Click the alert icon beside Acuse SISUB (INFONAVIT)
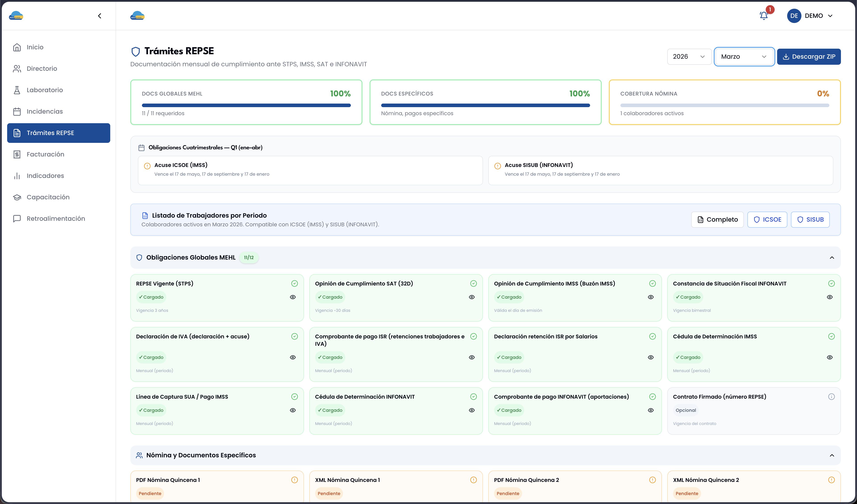Image resolution: width=857 pixels, height=504 pixels. 497,166
